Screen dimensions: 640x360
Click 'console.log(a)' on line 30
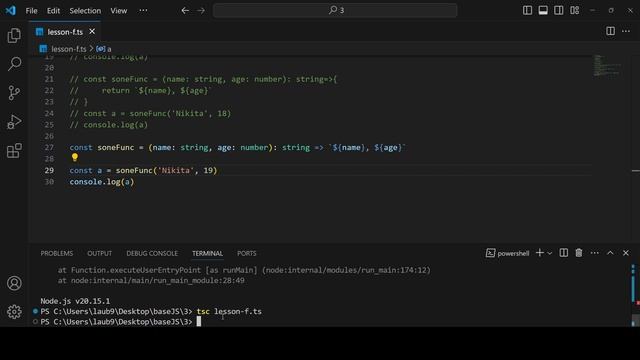(102, 182)
